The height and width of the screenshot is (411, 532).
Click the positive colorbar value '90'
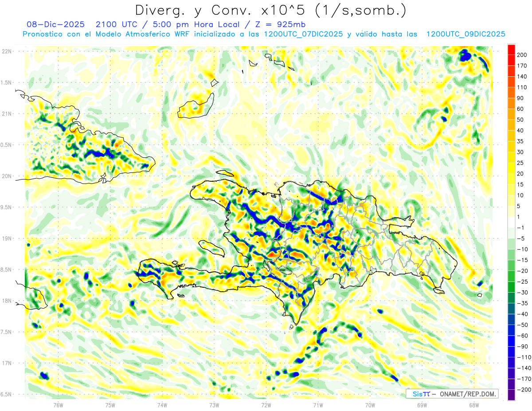point(520,98)
